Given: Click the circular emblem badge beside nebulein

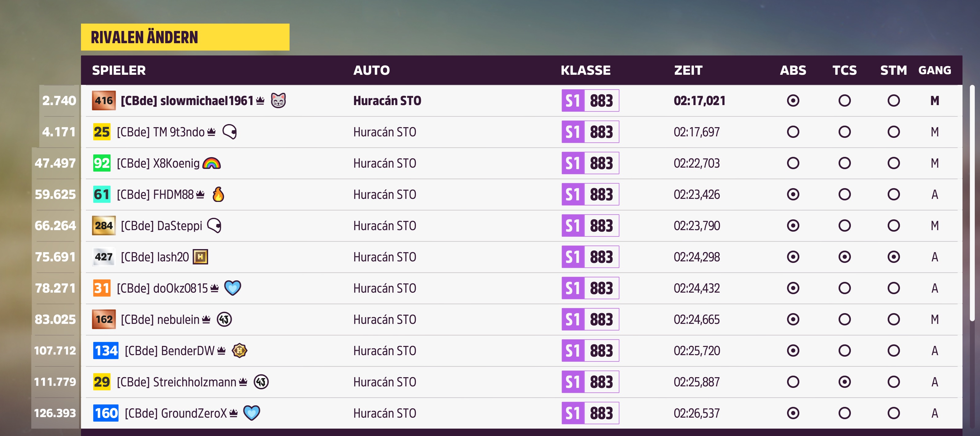Looking at the screenshot, I should [x=225, y=319].
